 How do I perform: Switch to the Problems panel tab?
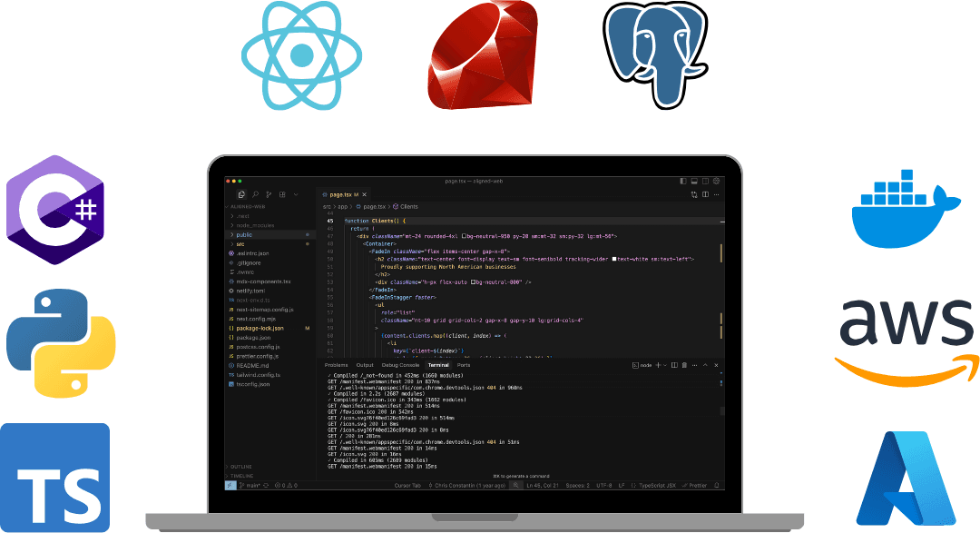pyautogui.click(x=336, y=365)
